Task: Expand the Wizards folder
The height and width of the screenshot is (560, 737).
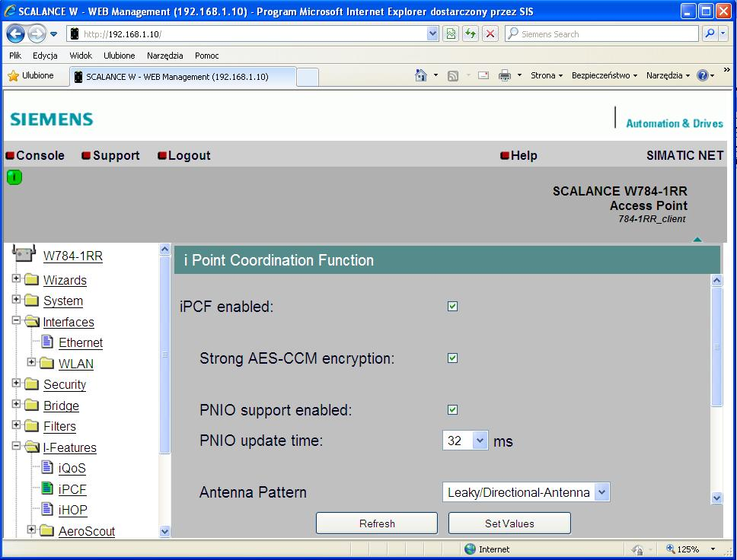Action: pos(16,278)
